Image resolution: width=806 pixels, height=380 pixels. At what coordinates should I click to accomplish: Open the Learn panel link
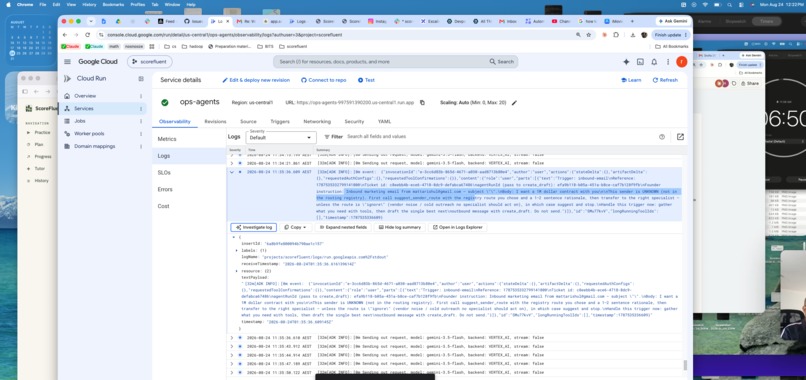point(631,80)
